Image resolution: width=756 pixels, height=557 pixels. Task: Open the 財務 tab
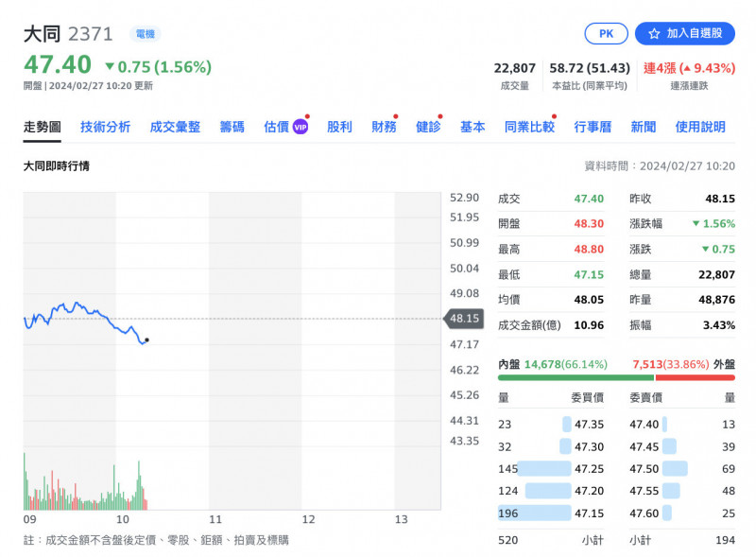click(x=384, y=127)
